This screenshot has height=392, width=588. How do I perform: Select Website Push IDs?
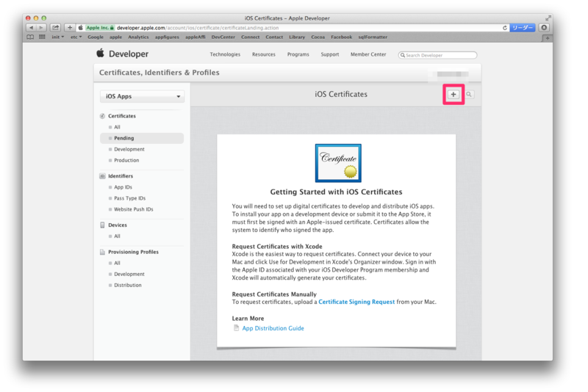coord(134,209)
